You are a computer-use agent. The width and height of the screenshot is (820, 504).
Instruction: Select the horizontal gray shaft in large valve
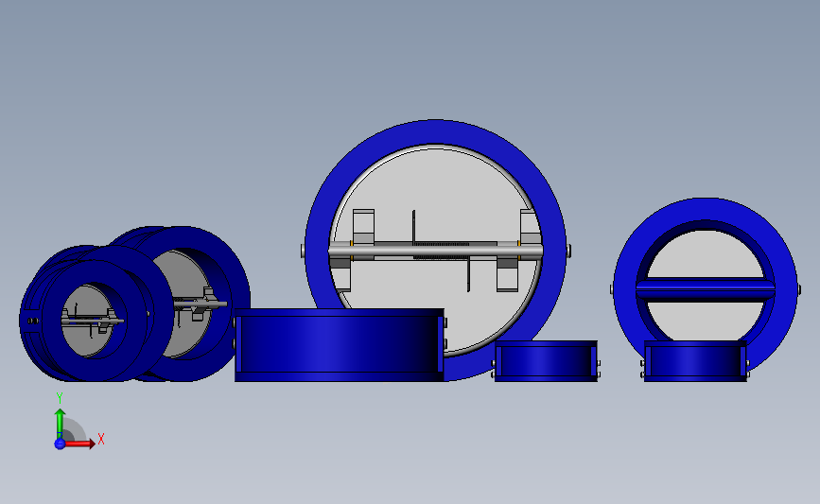[436, 252]
